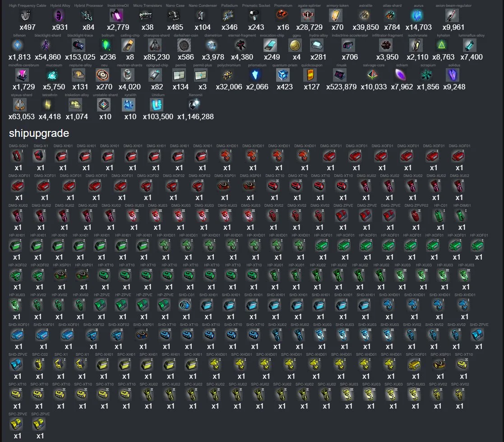Select the salvage-core pyramid icon
The height and width of the screenshot is (442, 504).
coord(373,75)
